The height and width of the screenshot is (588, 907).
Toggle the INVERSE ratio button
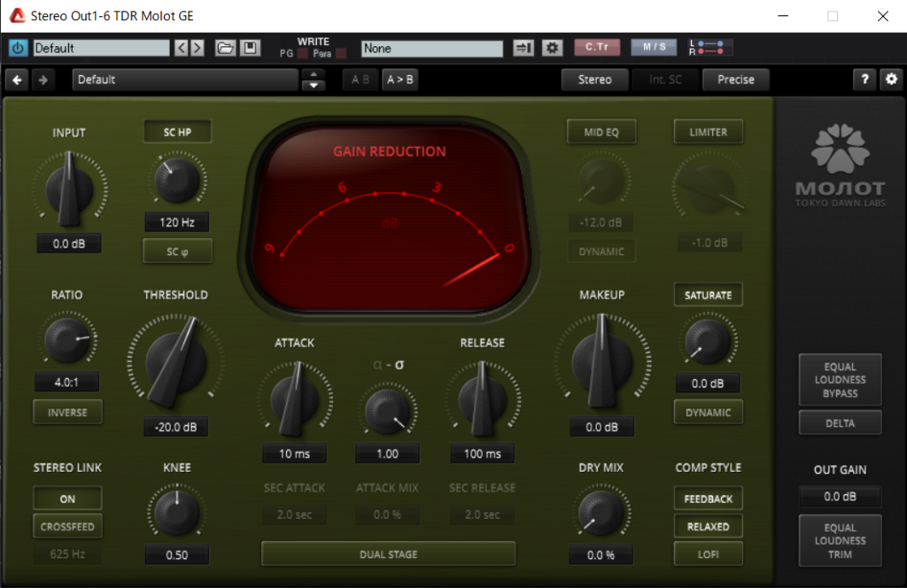click(67, 413)
